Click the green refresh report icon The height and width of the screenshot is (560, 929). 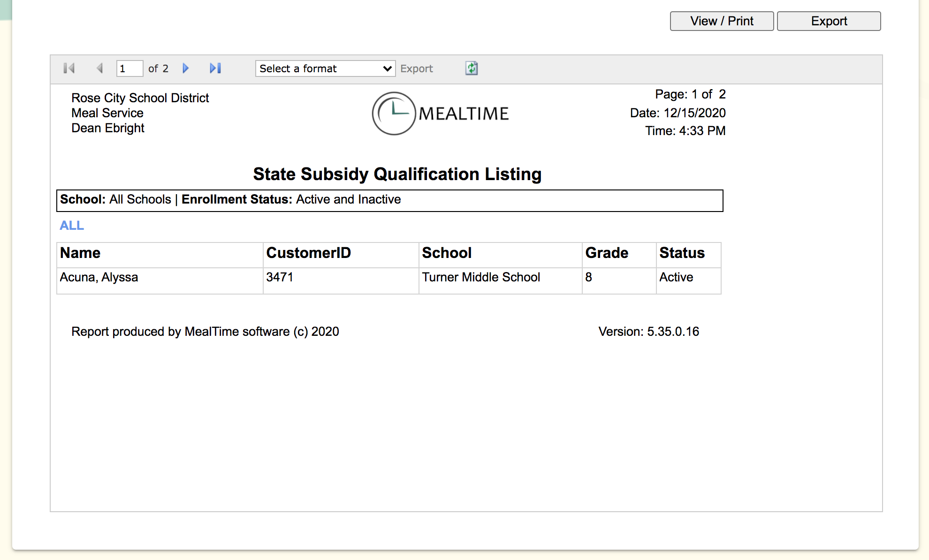pyautogui.click(x=472, y=68)
